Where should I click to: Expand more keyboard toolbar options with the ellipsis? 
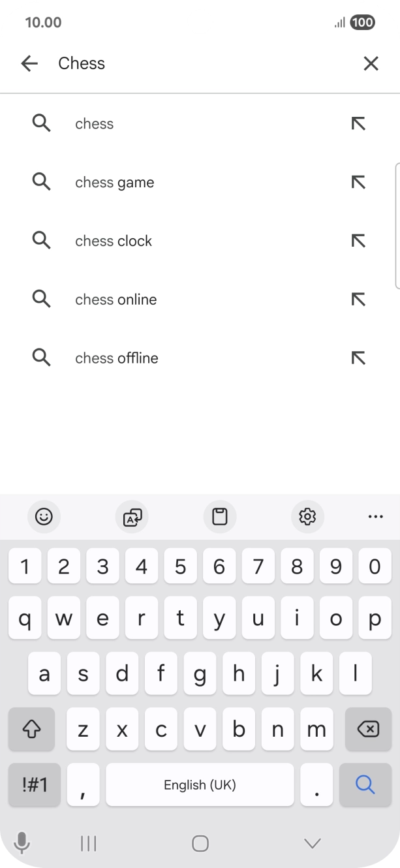coord(375,517)
